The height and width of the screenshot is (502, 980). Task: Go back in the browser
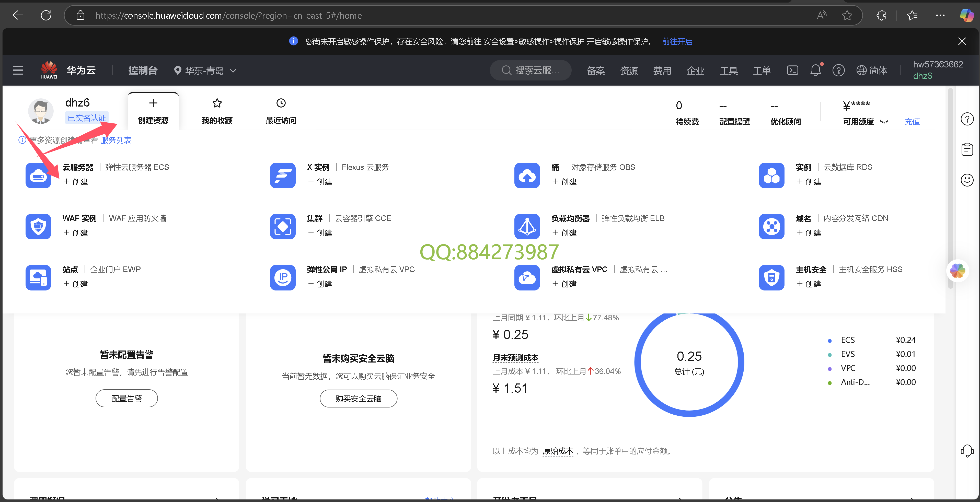(x=18, y=16)
